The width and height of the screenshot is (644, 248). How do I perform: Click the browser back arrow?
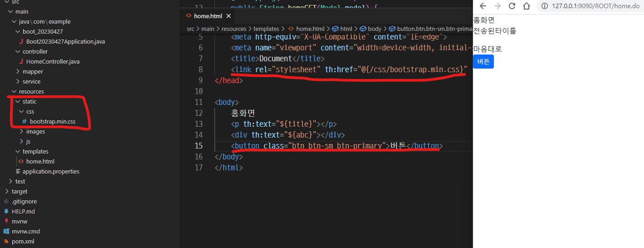(x=483, y=6)
